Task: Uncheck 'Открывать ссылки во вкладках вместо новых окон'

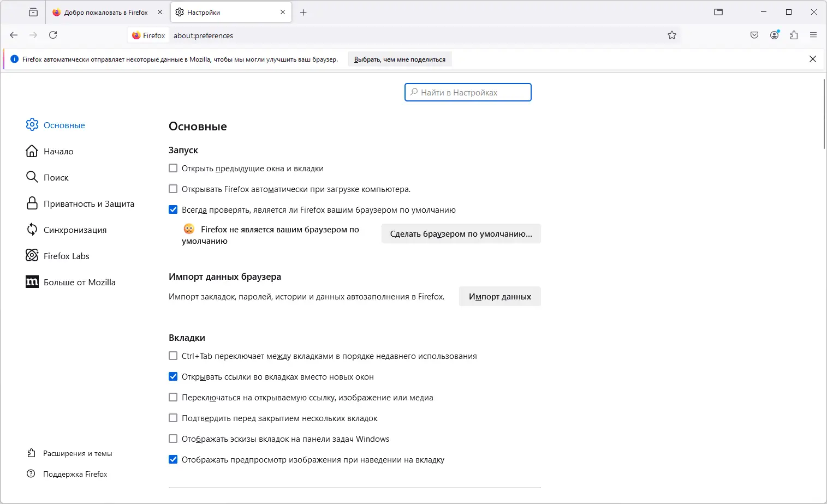Action: [173, 377]
